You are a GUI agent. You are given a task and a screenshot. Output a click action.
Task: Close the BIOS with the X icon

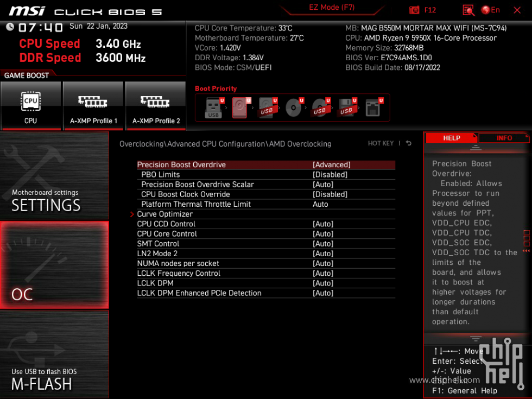click(517, 10)
